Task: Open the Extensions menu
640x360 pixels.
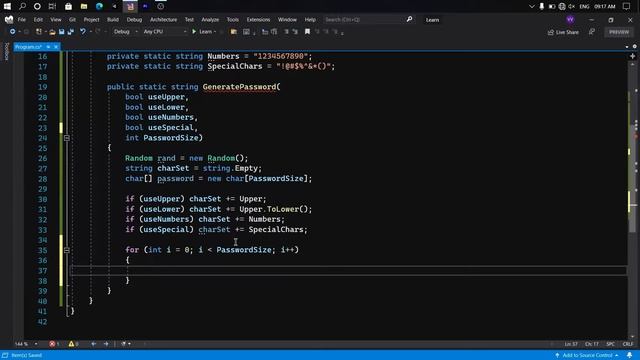Action: (x=258, y=20)
